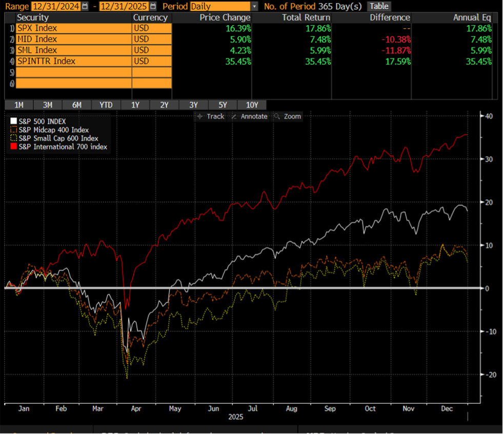Select the 1Y time range tab
This screenshot has width=504, height=434.
click(135, 105)
